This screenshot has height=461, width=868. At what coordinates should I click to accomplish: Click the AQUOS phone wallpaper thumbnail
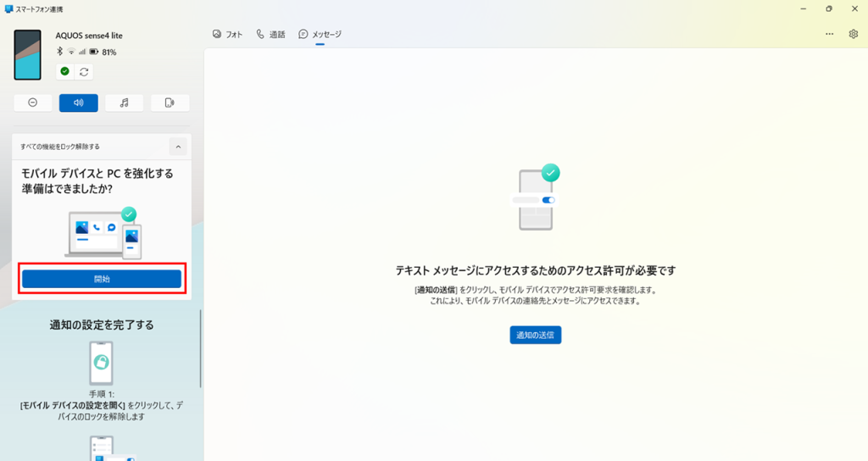[27, 54]
